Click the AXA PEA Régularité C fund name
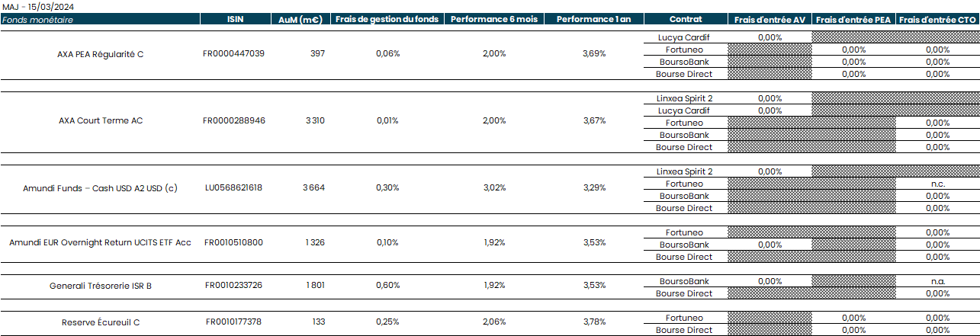980x336 pixels. [x=100, y=54]
